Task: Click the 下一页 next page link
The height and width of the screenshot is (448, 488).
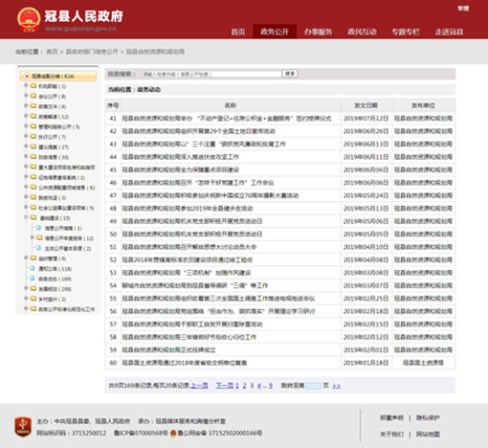Action: [225, 386]
